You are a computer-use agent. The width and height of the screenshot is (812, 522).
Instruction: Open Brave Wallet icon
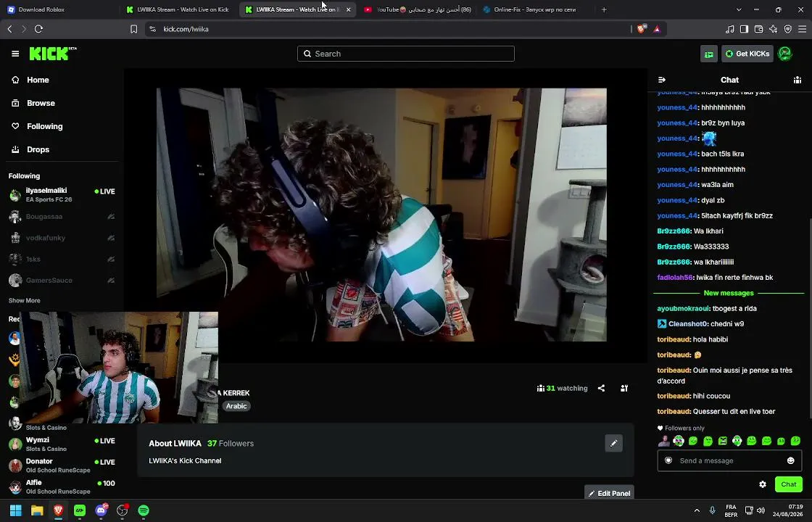758,29
